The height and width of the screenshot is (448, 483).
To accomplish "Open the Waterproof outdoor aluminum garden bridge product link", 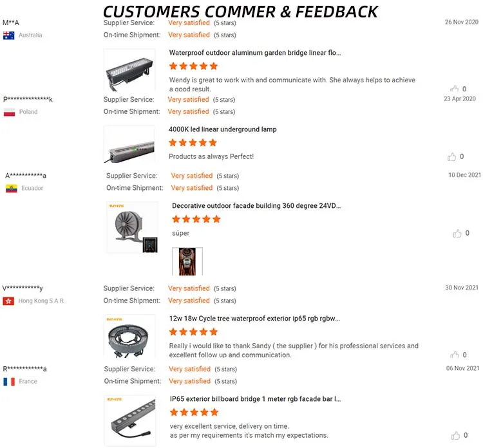I will pyautogui.click(x=255, y=53).
